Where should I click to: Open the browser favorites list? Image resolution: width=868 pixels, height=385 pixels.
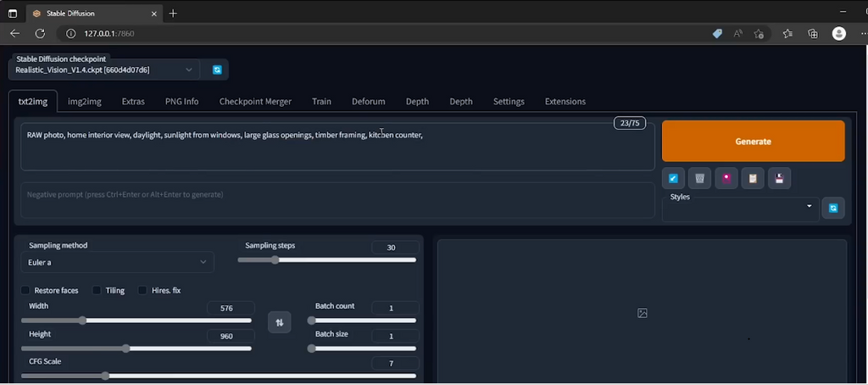pos(787,34)
